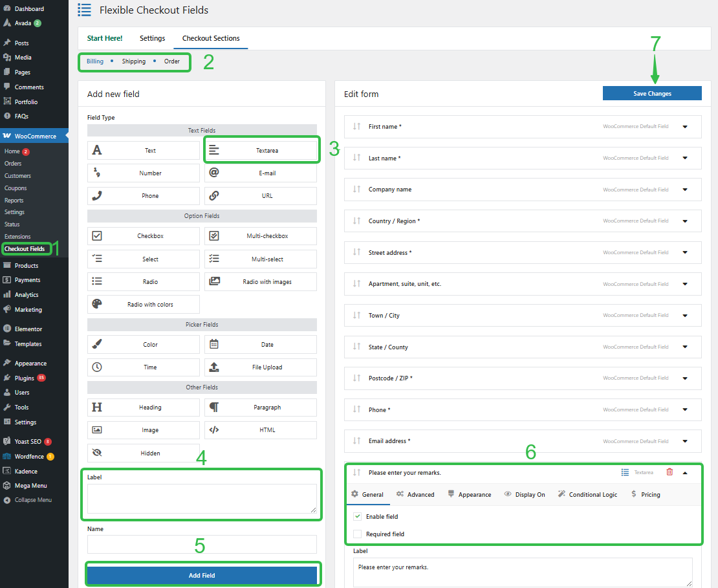Click the Save Changes button

[x=651, y=93]
